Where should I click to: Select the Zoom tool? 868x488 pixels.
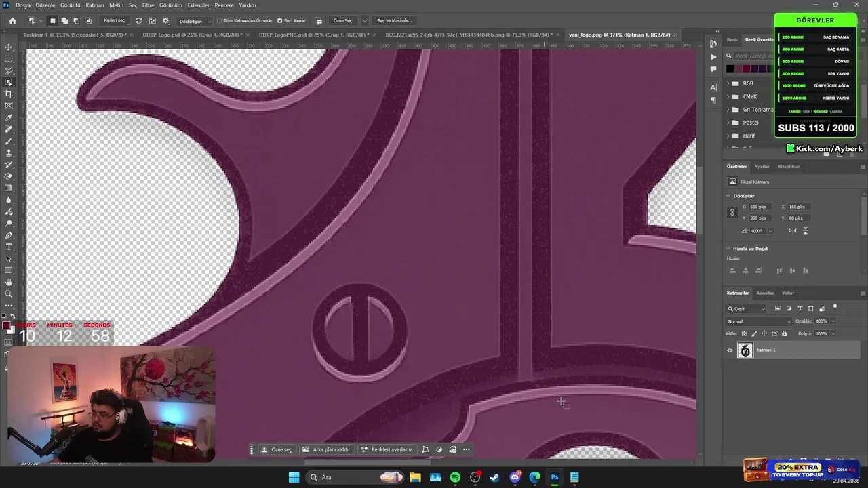coord(9,293)
